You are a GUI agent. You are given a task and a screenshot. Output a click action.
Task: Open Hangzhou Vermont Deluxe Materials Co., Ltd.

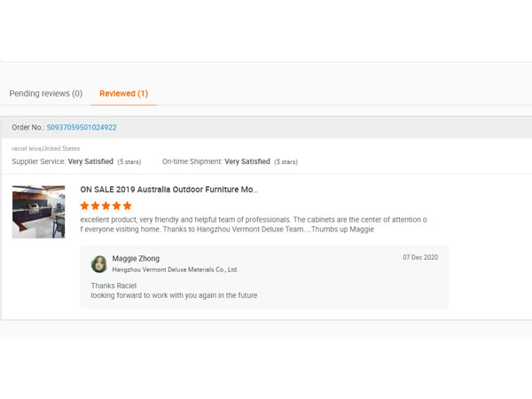pos(175,270)
